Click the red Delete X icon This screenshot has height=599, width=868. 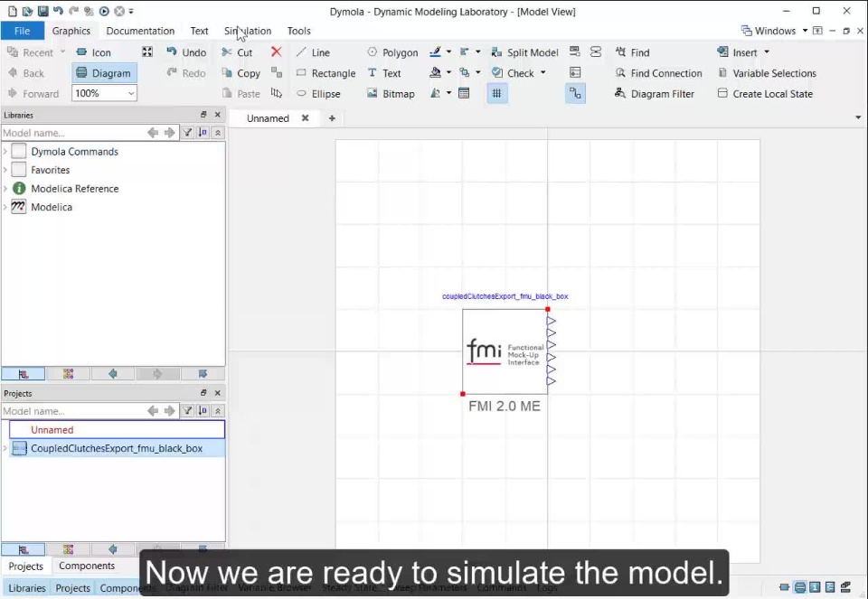(x=277, y=52)
